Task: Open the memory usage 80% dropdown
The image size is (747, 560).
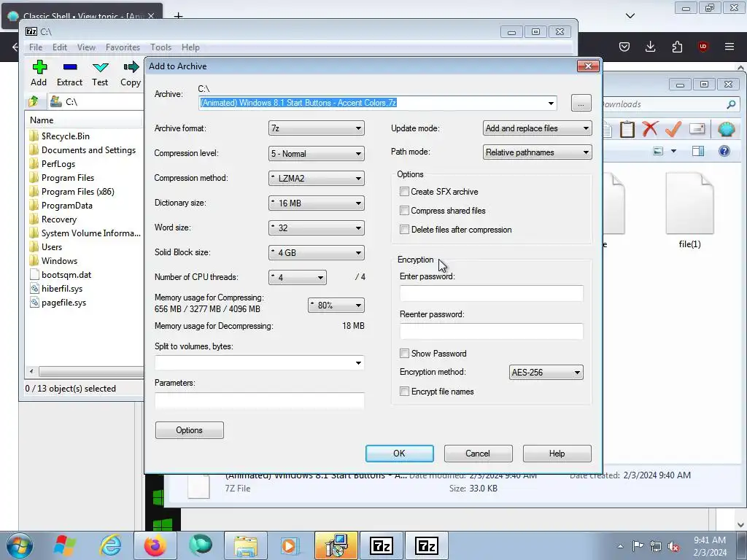Action: pos(336,306)
